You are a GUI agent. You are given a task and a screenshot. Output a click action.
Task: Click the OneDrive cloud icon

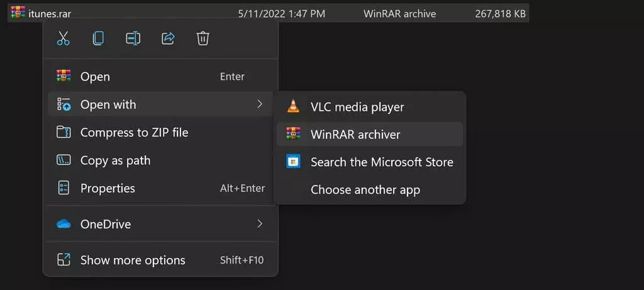point(64,225)
